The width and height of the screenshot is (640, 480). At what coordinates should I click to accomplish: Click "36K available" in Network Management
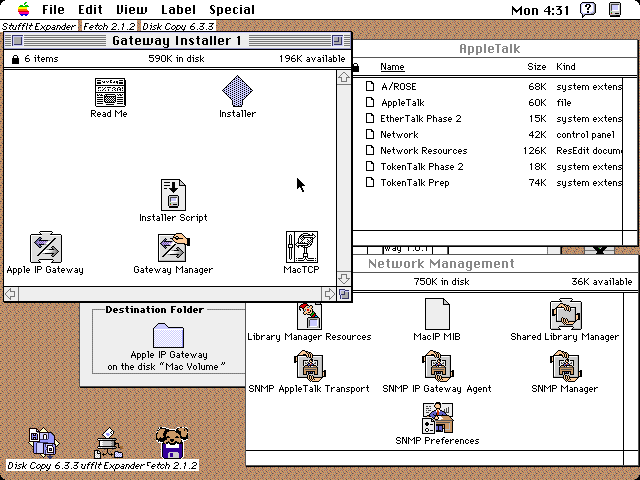point(602,282)
